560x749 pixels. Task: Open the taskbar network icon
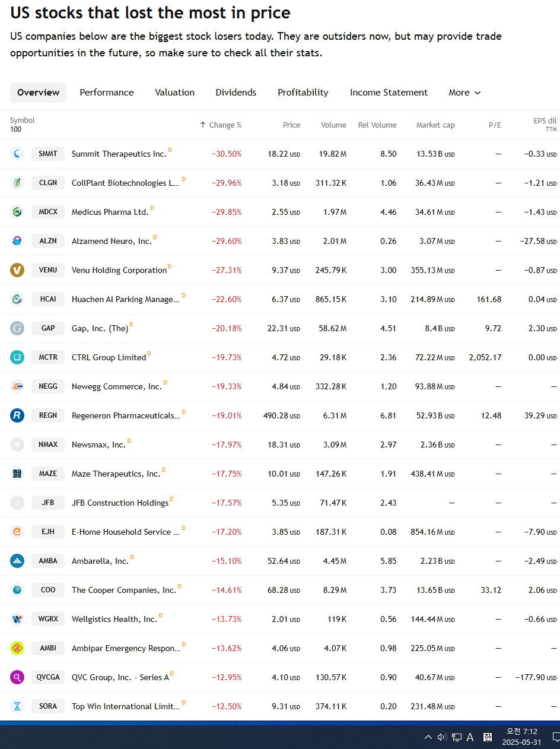point(457,737)
